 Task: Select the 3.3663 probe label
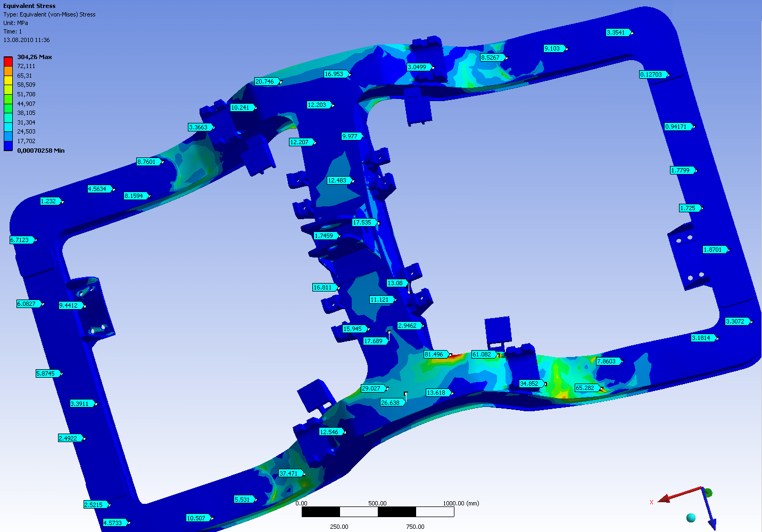[201, 127]
